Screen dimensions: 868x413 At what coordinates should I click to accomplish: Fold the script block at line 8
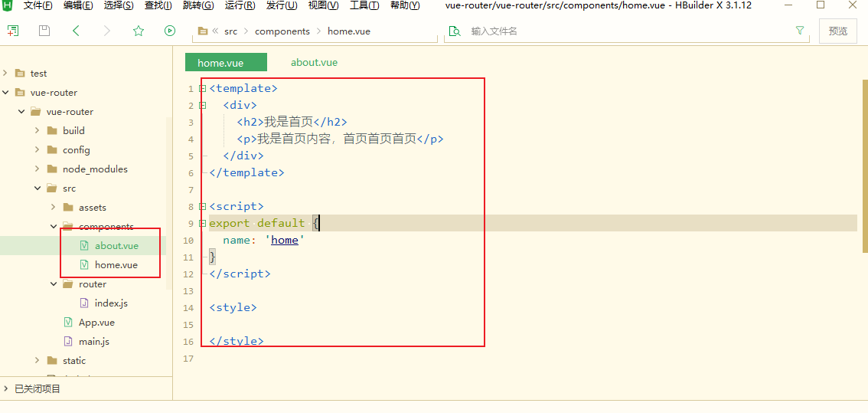(x=203, y=206)
